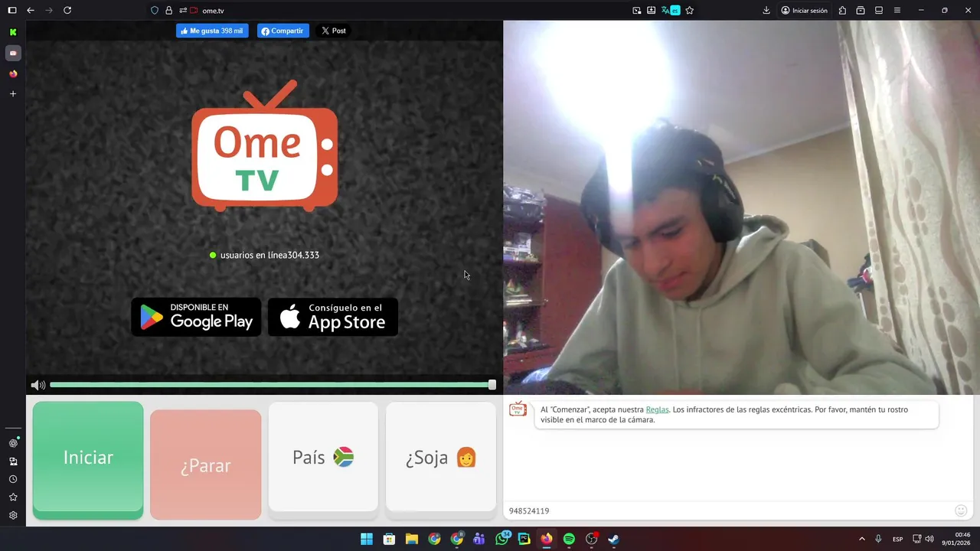Image resolution: width=980 pixels, height=551 pixels.
Task: Open history clock sidebar icon
Action: [13, 479]
